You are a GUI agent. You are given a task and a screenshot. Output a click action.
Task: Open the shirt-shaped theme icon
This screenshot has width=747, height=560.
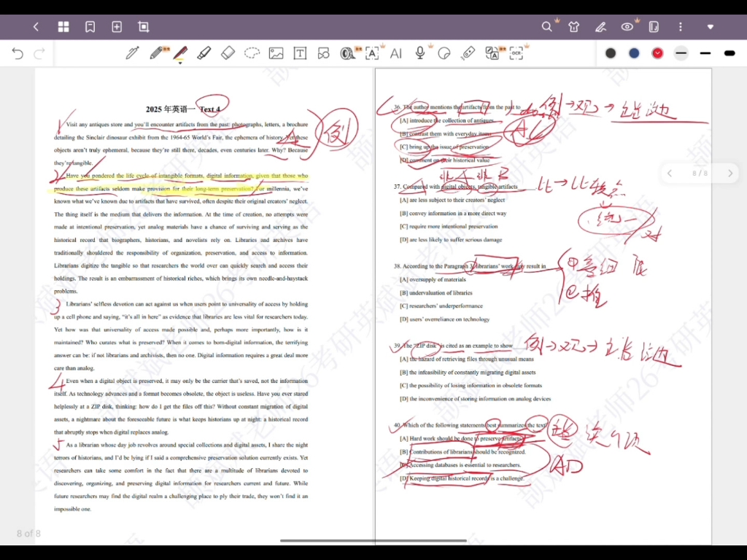coord(573,27)
